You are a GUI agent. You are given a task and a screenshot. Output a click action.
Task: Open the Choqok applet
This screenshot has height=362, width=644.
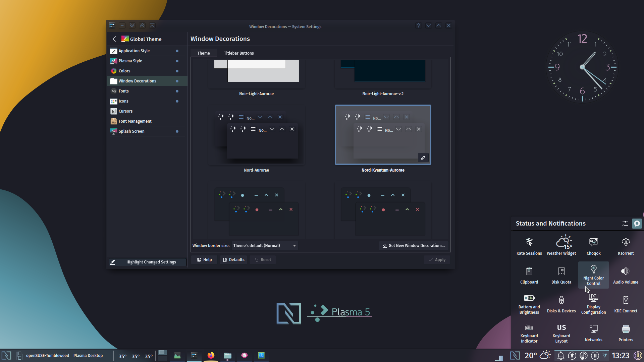pos(593,246)
